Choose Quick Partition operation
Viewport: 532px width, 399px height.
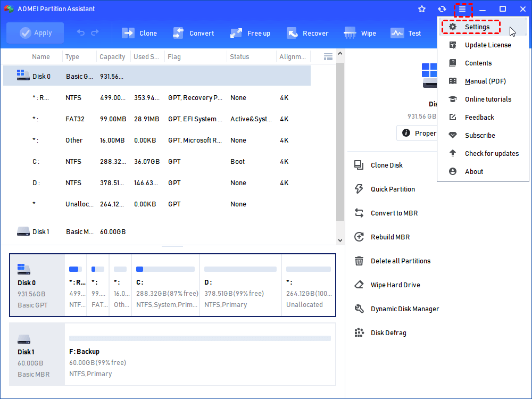click(x=385, y=189)
